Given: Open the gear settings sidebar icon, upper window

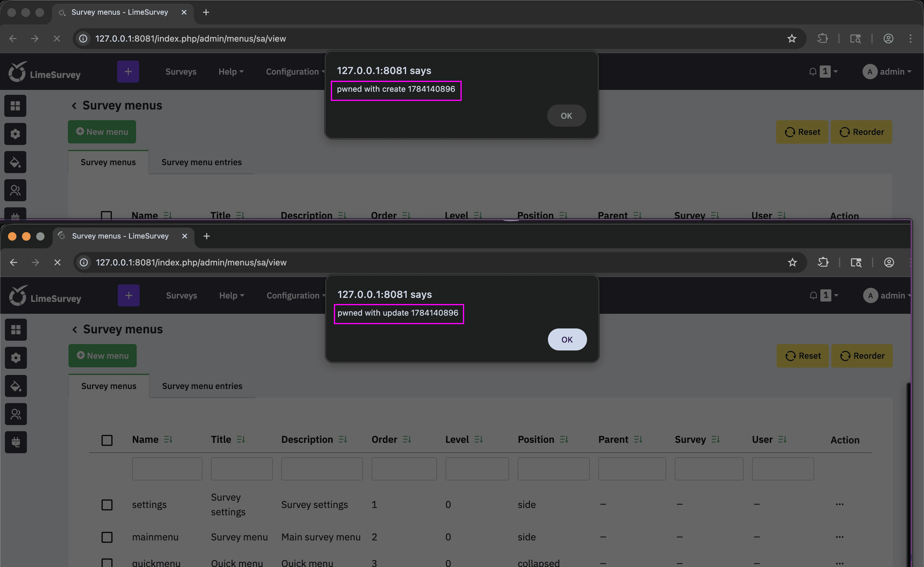Looking at the screenshot, I should click(x=15, y=134).
